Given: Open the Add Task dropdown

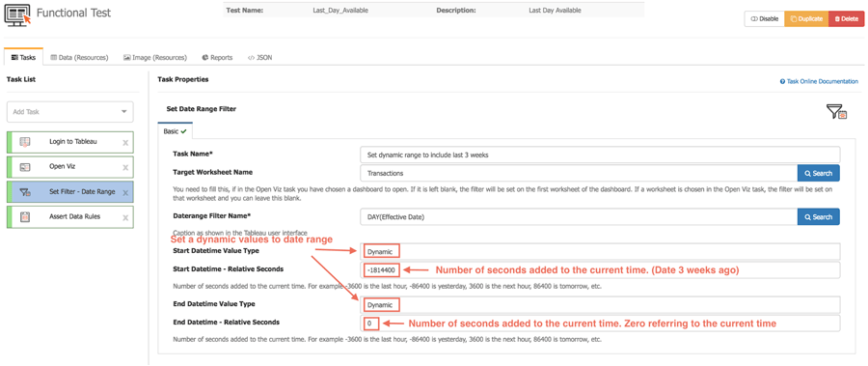Looking at the screenshot, I should point(69,111).
